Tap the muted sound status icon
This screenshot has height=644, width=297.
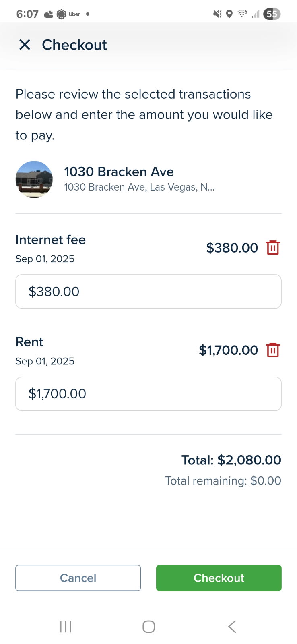coord(217,14)
